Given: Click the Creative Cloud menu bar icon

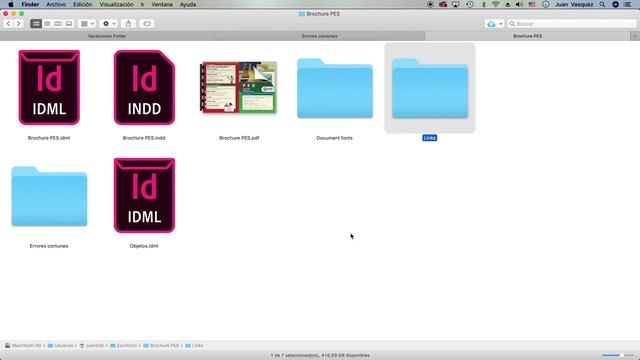Looking at the screenshot, I should coord(443,4).
